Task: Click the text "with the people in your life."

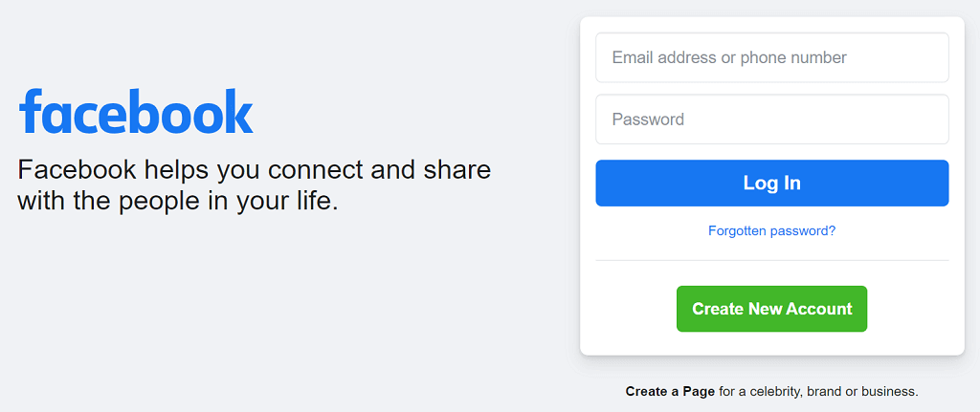Action: tap(178, 201)
